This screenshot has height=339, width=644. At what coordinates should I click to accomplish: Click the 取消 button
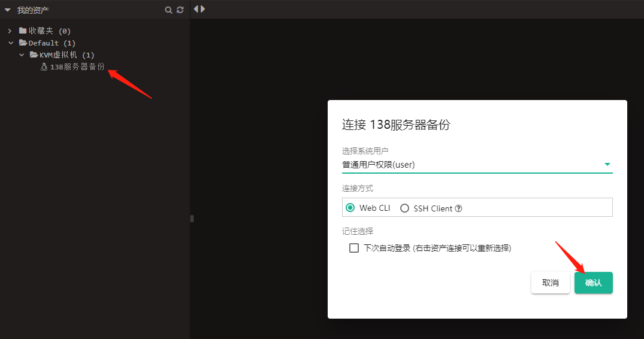click(x=551, y=283)
